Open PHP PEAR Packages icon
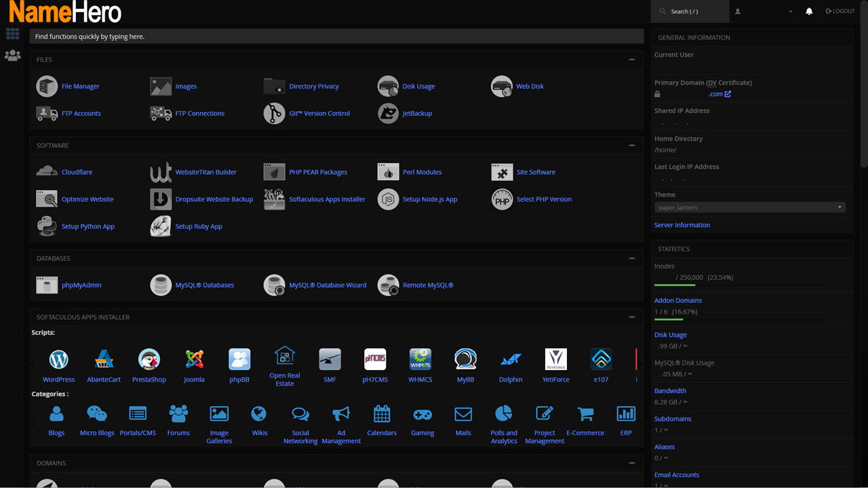Image resolution: width=868 pixels, height=488 pixels. click(x=275, y=172)
